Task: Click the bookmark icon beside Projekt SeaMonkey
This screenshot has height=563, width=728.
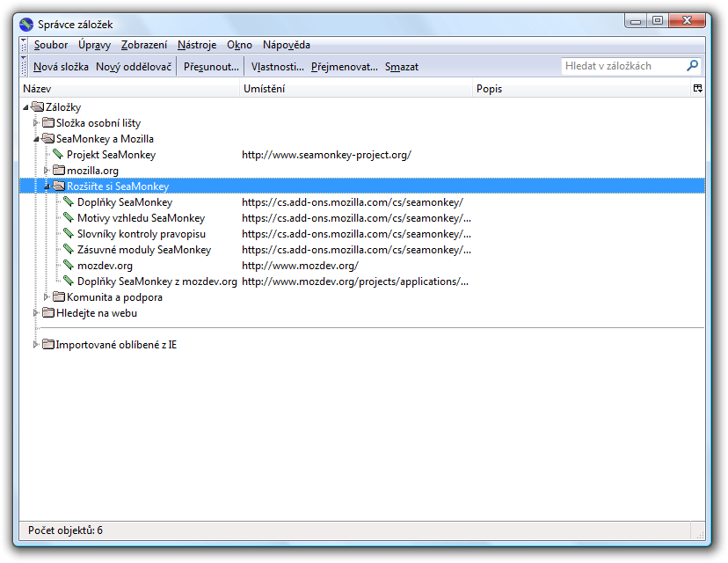Action: coord(59,155)
